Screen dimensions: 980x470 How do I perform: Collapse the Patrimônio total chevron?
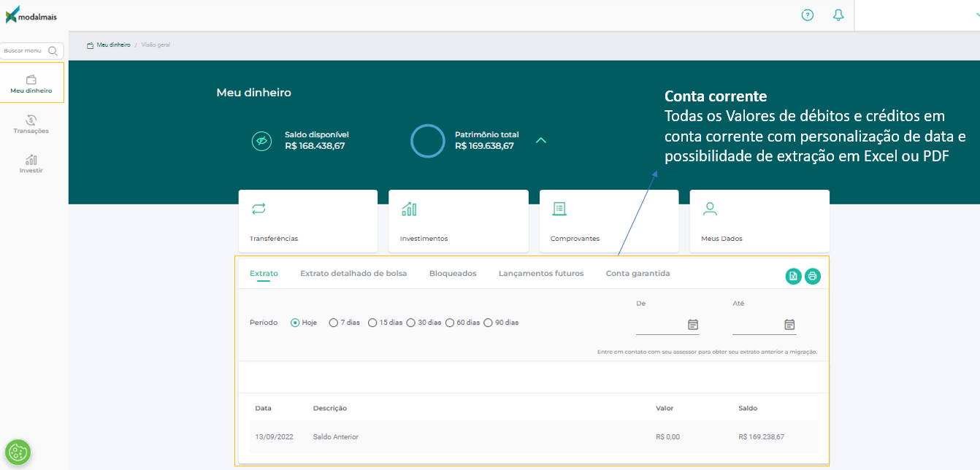(x=541, y=140)
